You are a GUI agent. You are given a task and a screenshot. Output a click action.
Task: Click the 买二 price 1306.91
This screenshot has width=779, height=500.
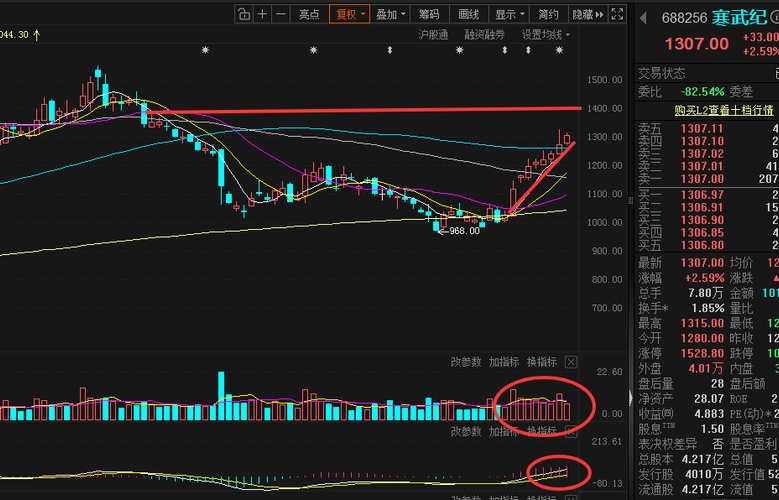point(702,207)
